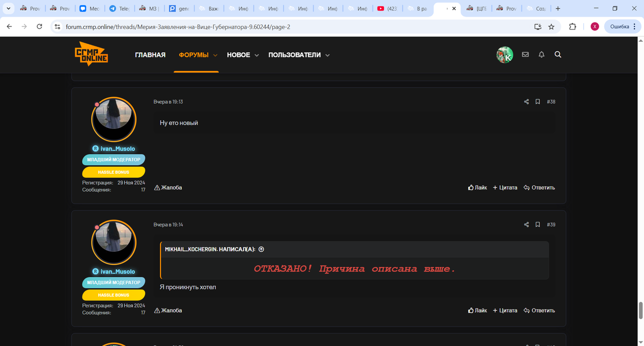Click the install app icon in address bar
This screenshot has height=346, width=644.
point(538,27)
